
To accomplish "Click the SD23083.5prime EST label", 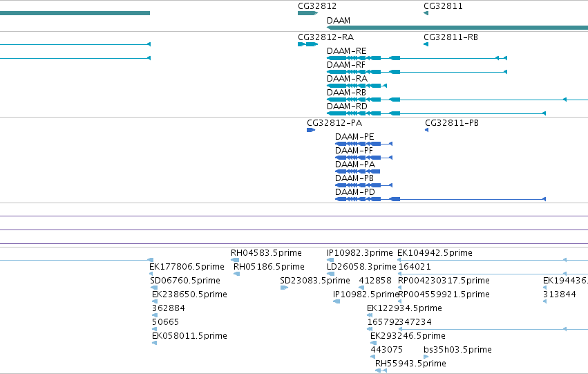I will pos(314,281).
